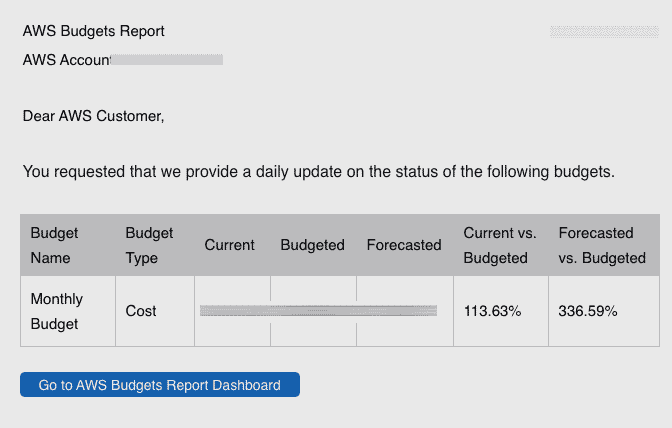
Task: Click the "Forecasted vs. Budgeted" column header
Action: [x=602, y=245]
